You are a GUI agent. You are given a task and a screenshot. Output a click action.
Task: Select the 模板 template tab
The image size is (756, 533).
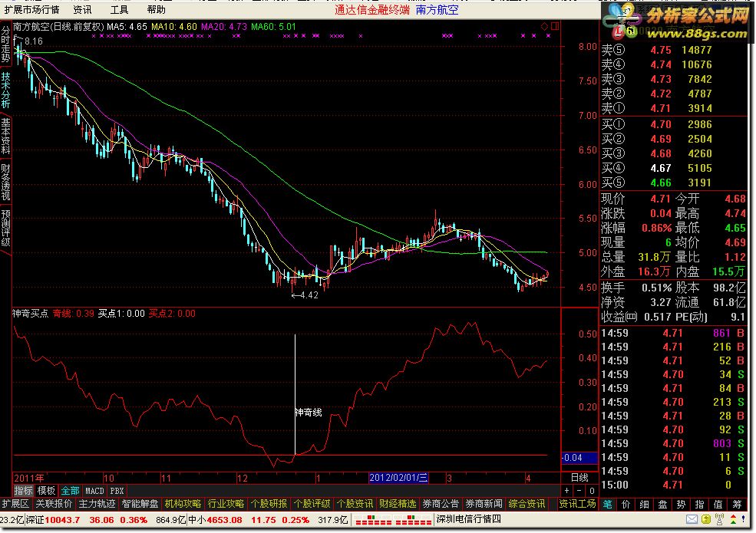coord(46,491)
